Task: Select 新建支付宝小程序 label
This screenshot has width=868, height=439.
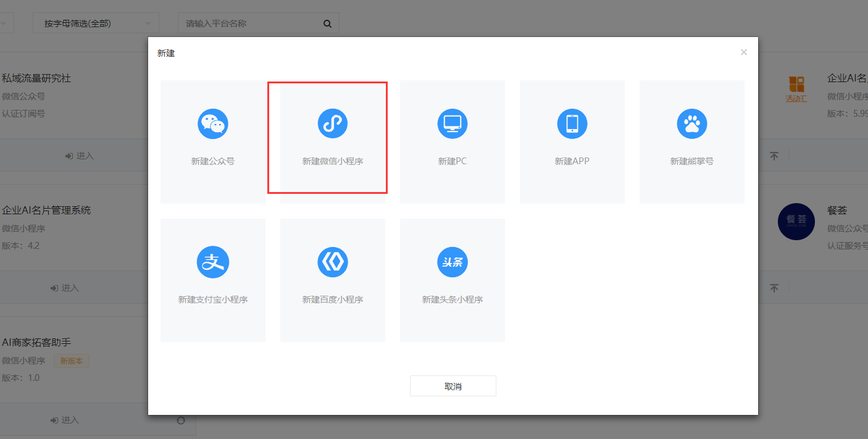Action: pos(213,299)
